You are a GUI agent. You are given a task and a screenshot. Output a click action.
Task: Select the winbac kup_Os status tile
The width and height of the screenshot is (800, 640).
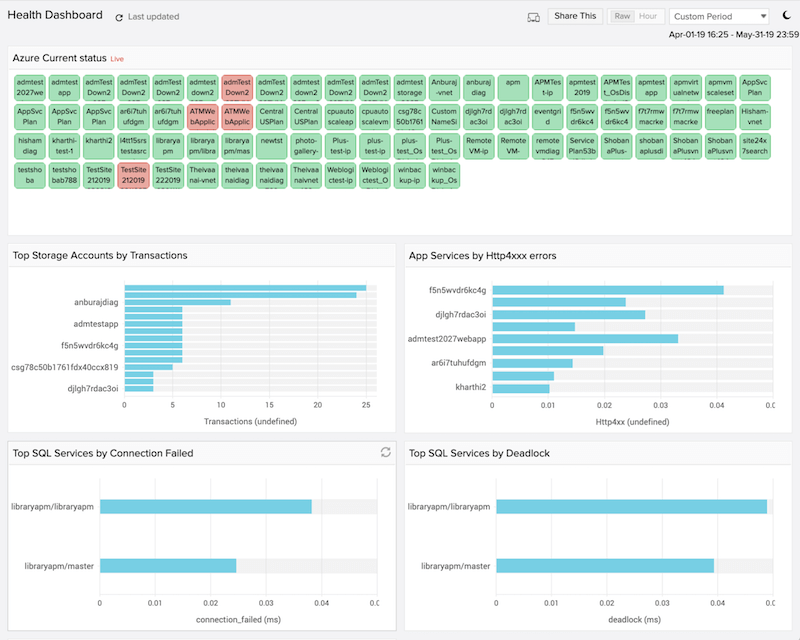[x=444, y=175]
